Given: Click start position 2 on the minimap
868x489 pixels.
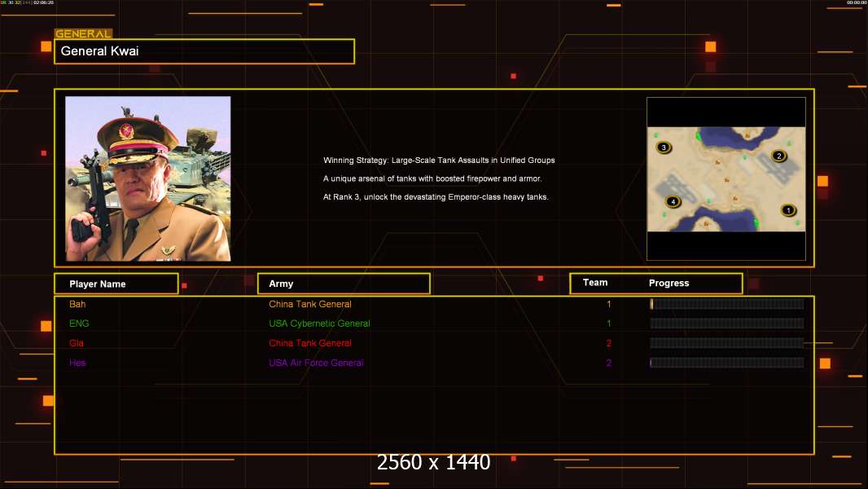Looking at the screenshot, I should click(x=779, y=156).
